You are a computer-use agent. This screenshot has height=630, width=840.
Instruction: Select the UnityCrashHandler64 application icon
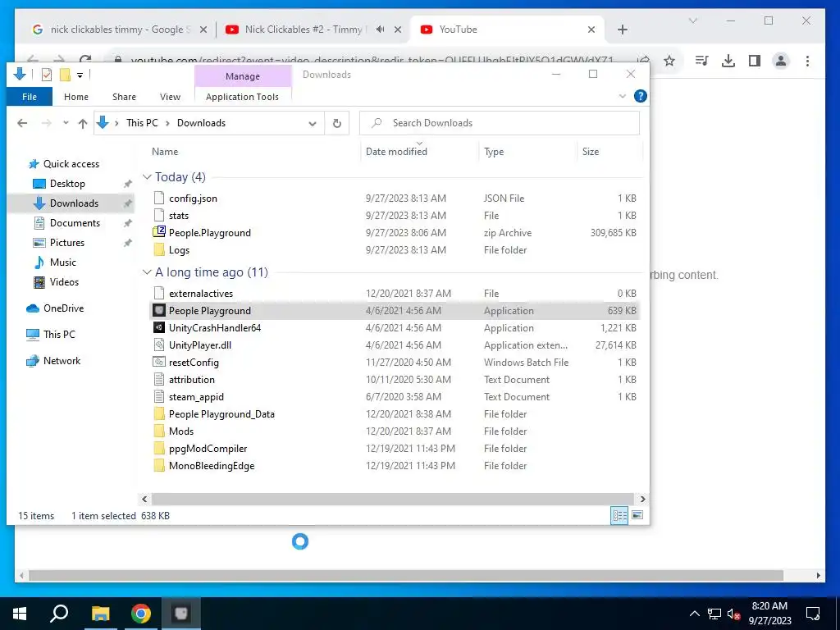(158, 328)
